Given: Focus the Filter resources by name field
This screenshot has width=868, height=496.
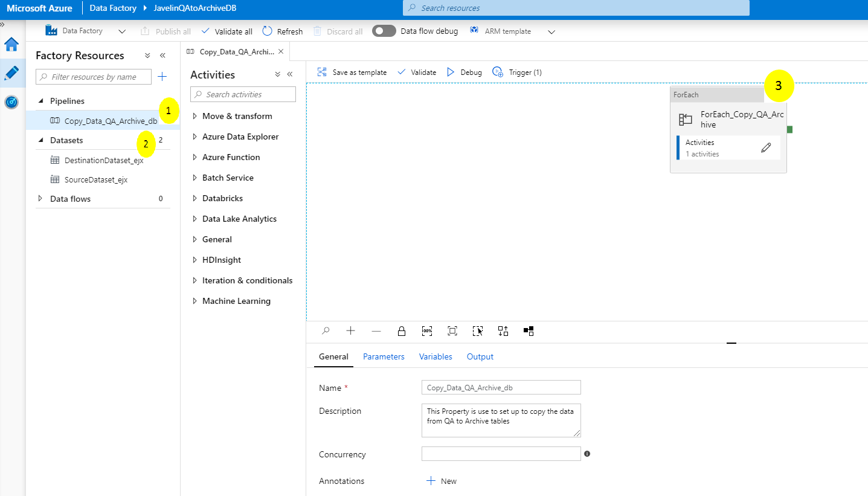Looking at the screenshot, I should click(x=94, y=77).
